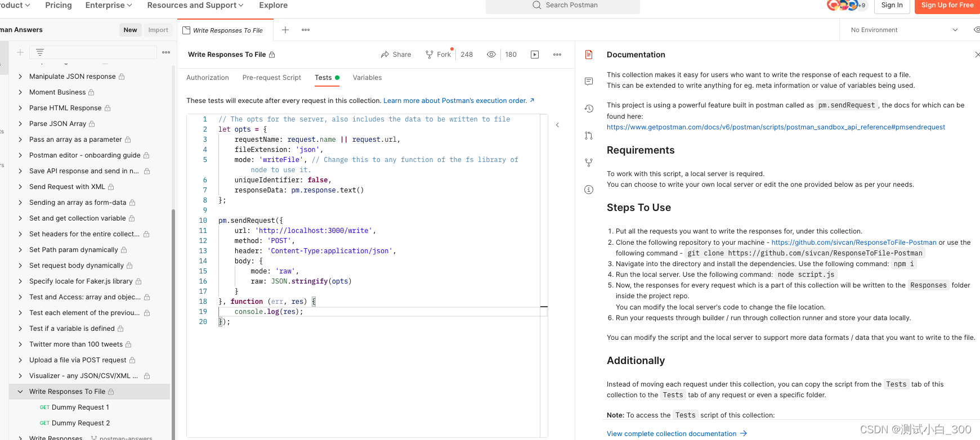The image size is (980, 440).
Task: Open Postman's execution order link
Action: [459, 101]
